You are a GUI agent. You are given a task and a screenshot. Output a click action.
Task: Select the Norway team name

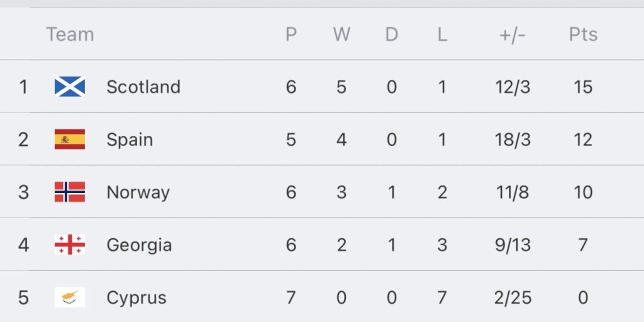(x=138, y=192)
